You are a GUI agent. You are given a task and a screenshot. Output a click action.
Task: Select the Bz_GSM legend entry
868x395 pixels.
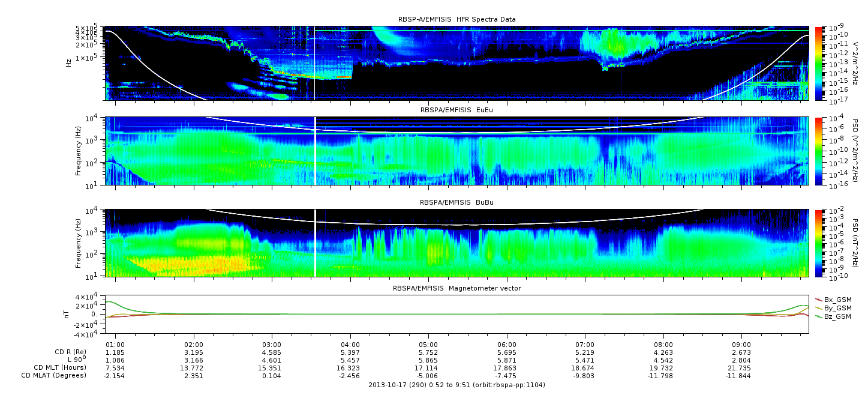[836, 316]
